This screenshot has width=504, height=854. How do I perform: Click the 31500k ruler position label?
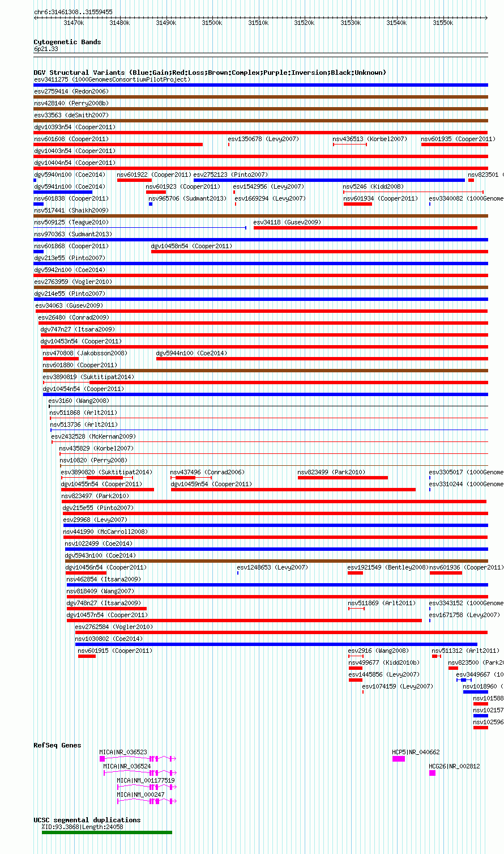point(212,23)
